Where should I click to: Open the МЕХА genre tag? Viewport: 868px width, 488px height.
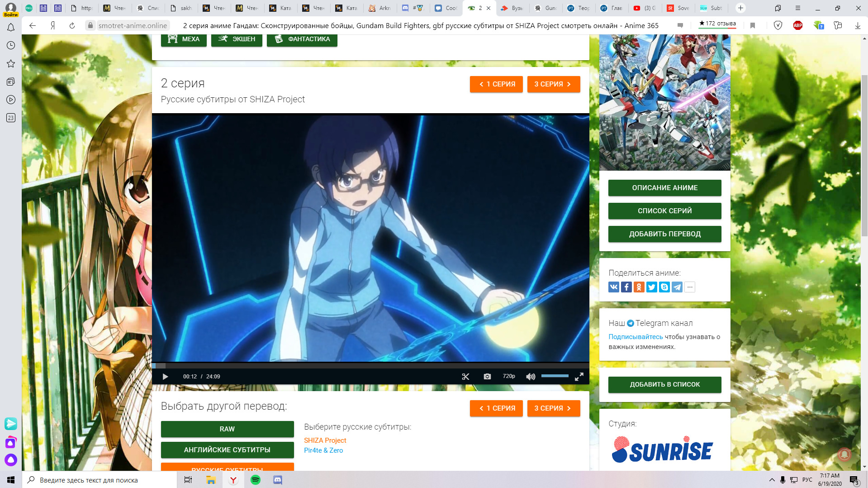coord(184,39)
